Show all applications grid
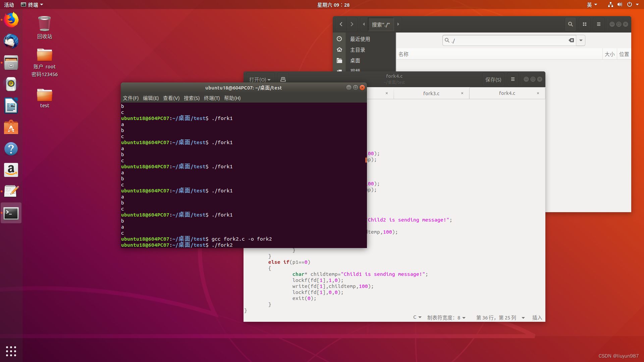644x362 pixels. [x=11, y=351]
